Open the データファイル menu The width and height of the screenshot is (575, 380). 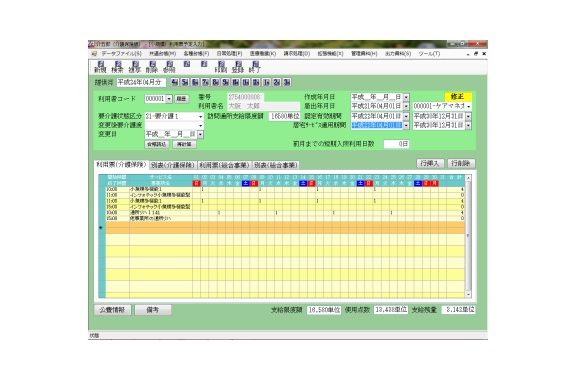click(122, 54)
